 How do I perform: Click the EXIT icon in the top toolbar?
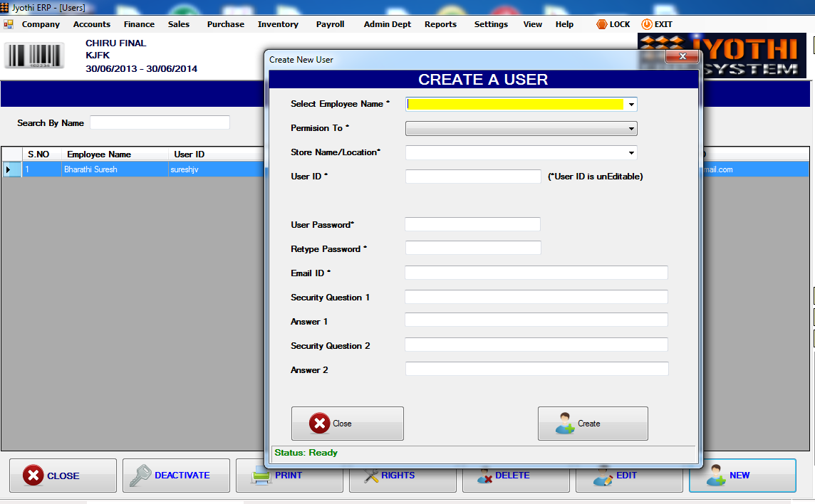point(646,23)
